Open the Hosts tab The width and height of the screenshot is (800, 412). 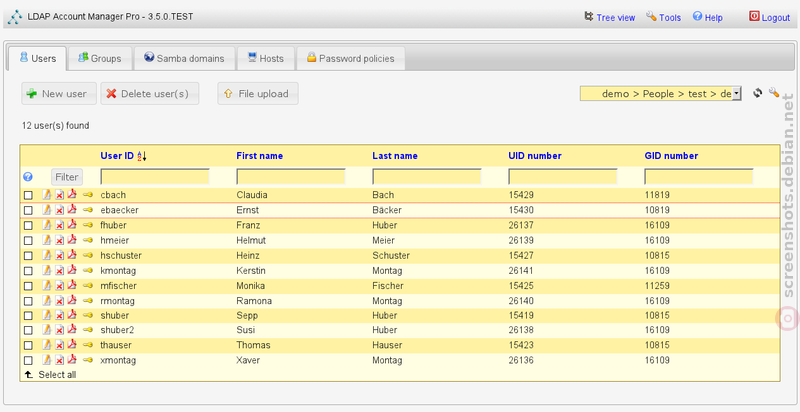[266, 58]
